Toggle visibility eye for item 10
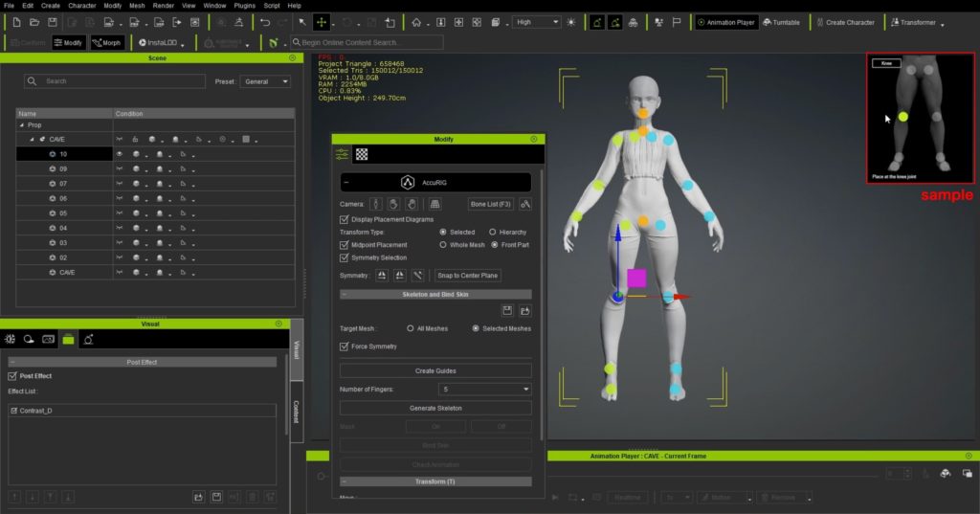This screenshot has width=980, height=514. click(121, 154)
